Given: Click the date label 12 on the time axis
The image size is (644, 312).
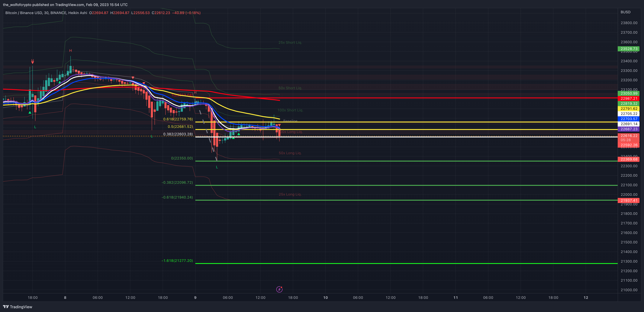Looking at the screenshot, I should pyautogui.click(x=586, y=297).
